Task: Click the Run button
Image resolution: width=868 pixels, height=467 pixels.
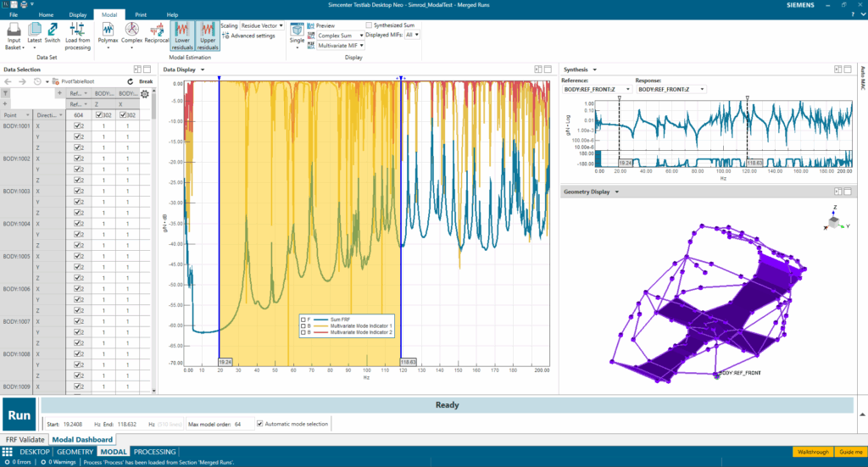Action: click(x=19, y=415)
